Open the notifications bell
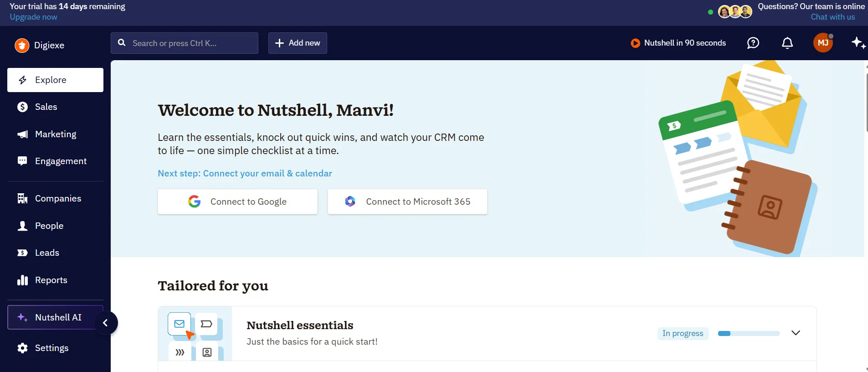 click(x=787, y=43)
